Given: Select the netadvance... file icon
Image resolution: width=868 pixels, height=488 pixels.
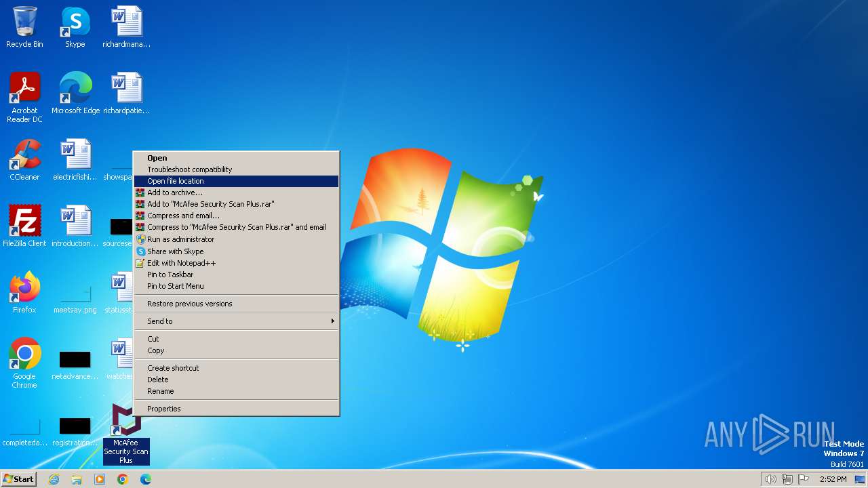Looking at the screenshot, I should tap(75, 365).
